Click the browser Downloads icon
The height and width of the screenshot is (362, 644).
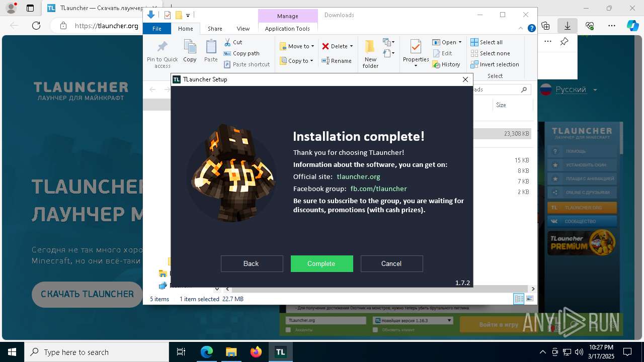point(568,25)
